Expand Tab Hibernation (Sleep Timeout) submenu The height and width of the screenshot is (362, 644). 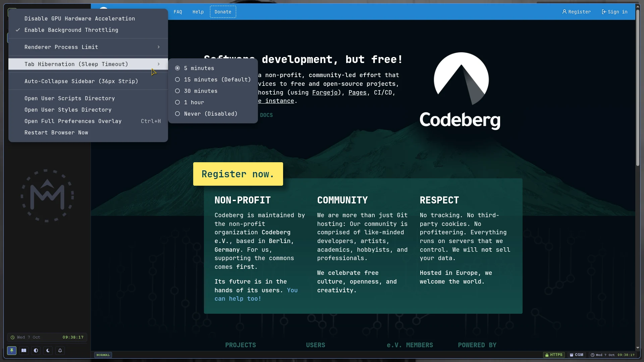click(88, 64)
